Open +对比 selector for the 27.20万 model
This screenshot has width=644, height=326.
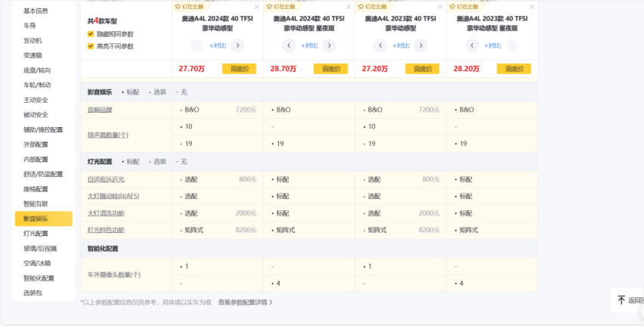400,45
